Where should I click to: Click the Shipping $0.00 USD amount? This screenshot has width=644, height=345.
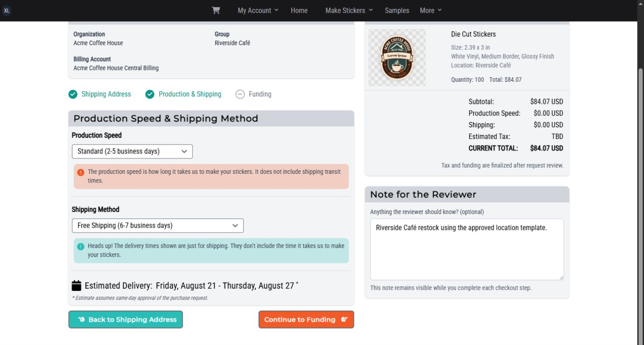pyautogui.click(x=548, y=125)
